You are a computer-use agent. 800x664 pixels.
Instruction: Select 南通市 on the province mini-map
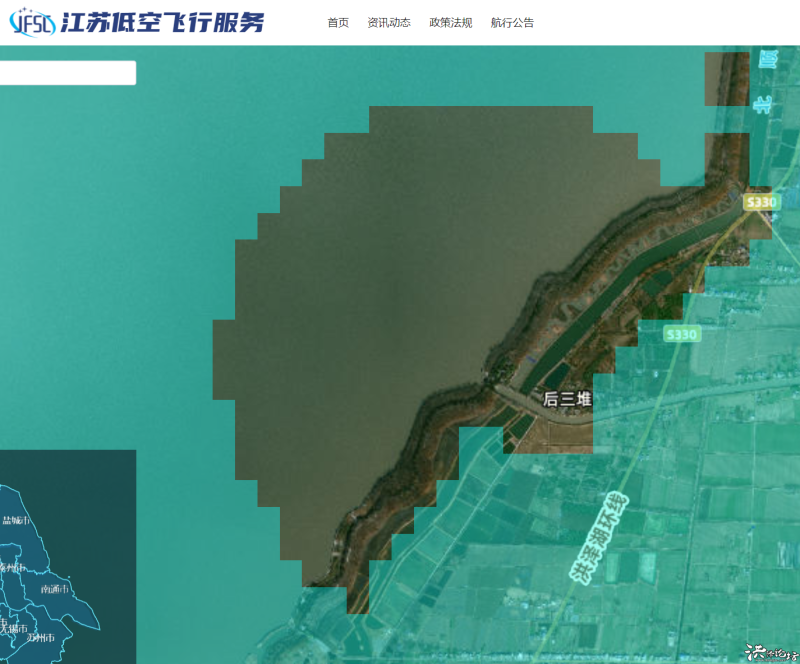[x=54, y=589]
